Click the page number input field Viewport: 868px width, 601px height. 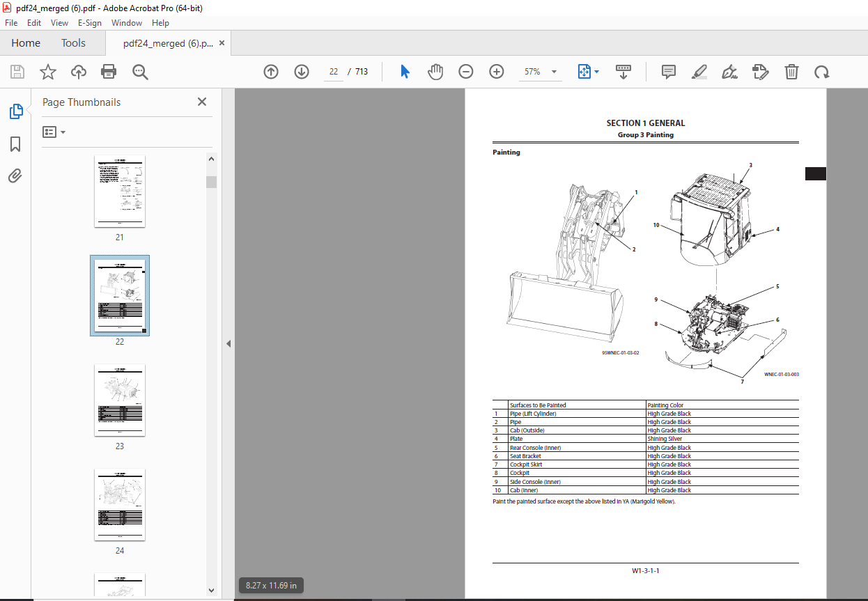coord(334,72)
